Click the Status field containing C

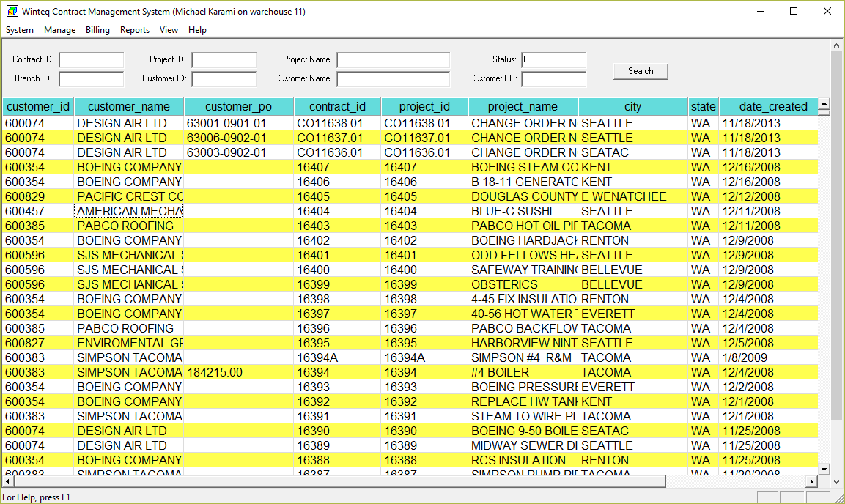point(553,60)
